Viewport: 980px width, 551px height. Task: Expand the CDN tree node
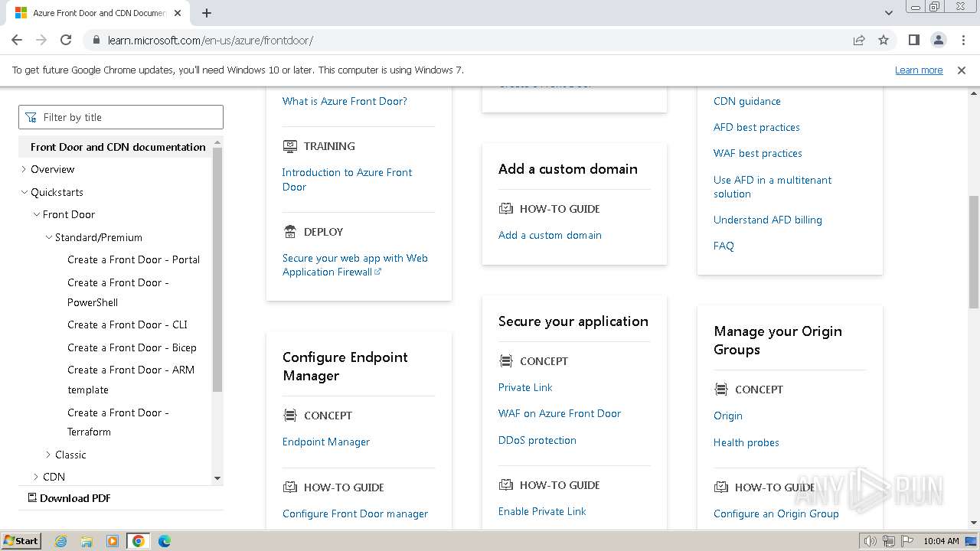click(x=36, y=477)
